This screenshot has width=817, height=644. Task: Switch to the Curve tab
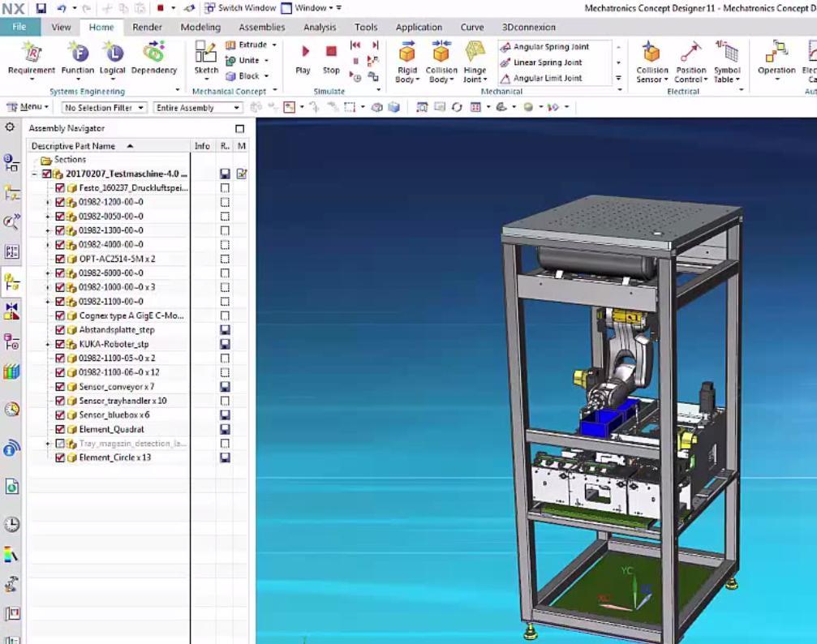[472, 27]
